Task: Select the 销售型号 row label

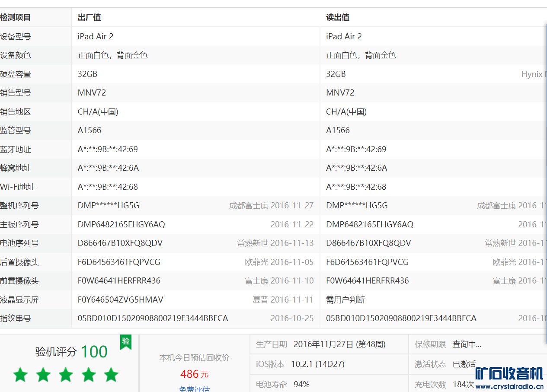Action: (16, 93)
